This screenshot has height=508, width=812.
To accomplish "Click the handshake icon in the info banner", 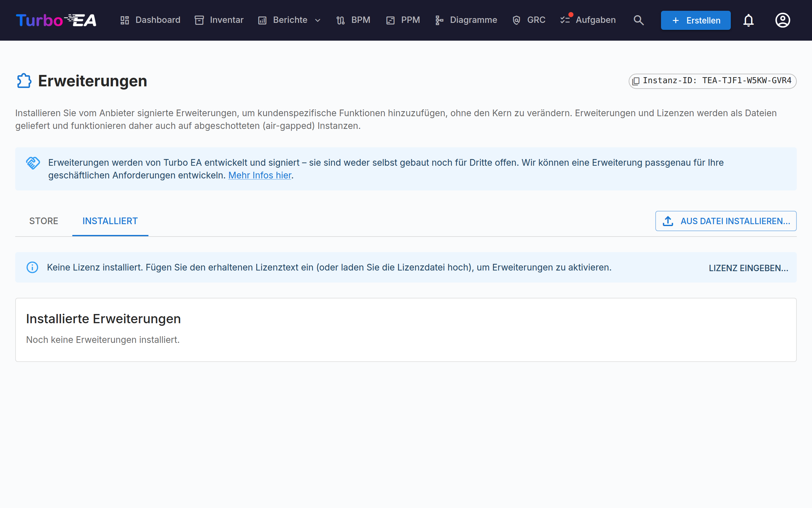I will point(33,163).
